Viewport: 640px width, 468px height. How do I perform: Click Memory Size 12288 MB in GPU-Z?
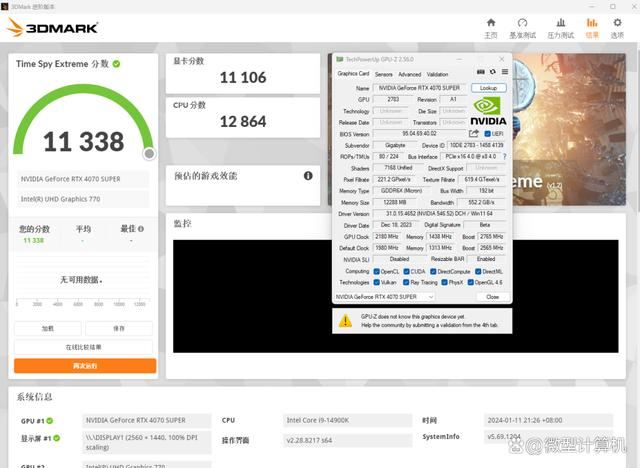click(x=395, y=202)
